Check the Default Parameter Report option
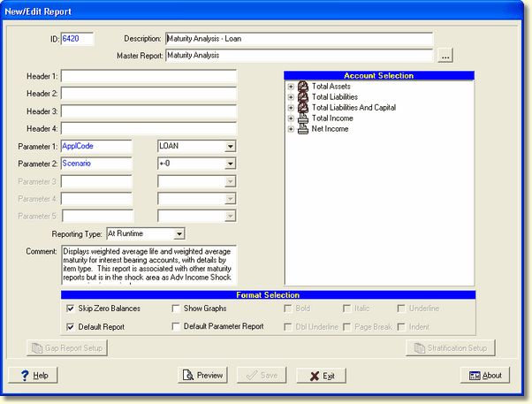This screenshot has height=404, width=532. coord(176,326)
